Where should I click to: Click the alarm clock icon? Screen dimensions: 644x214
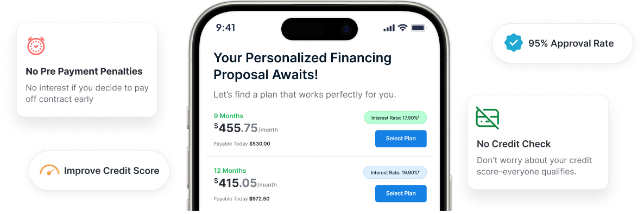pos(36,46)
